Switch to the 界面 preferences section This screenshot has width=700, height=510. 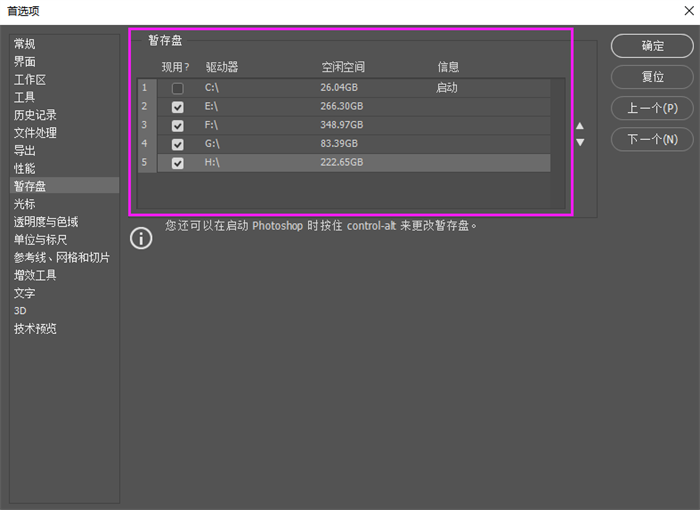tap(25, 62)
